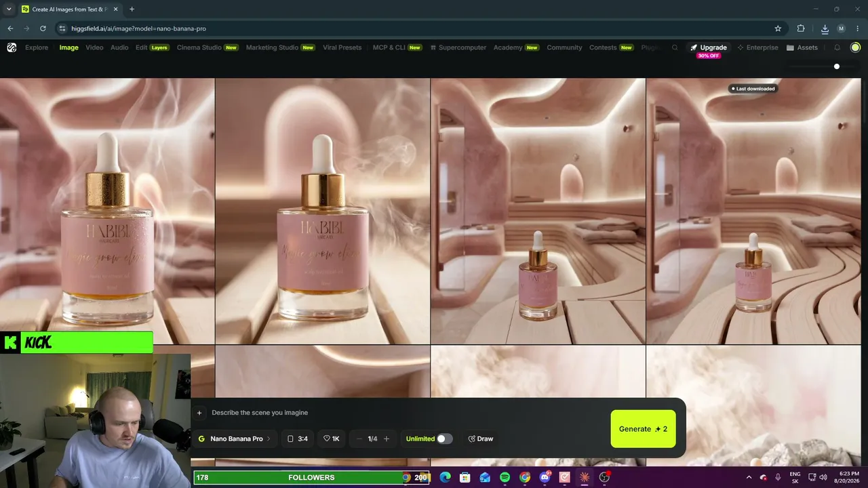The height and width of the screenshot is (488, 868).
Task: Open the Supercomputer page
Action: (458, 47)
